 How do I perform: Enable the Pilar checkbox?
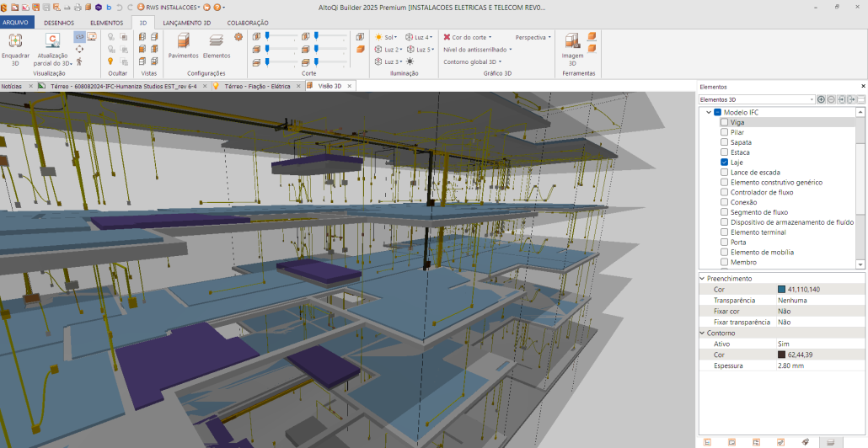[x=724, y=132]
